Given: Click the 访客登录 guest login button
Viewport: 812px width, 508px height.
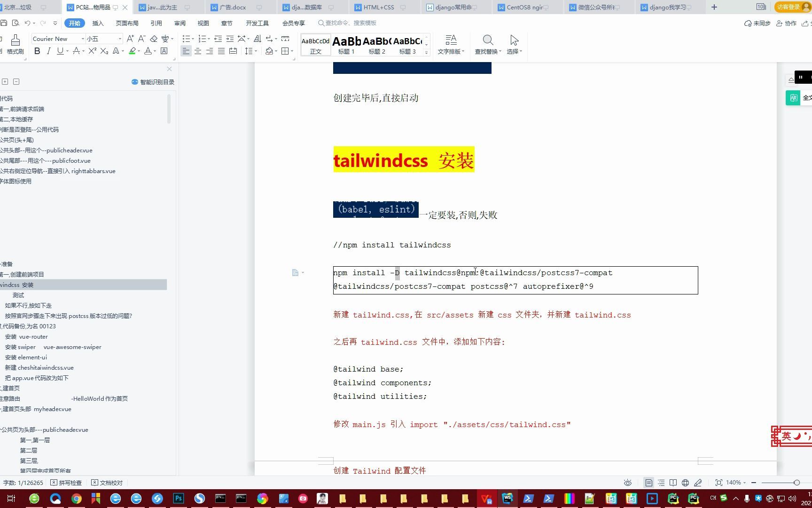Looking at the screenshot, I should pos(792,7).
